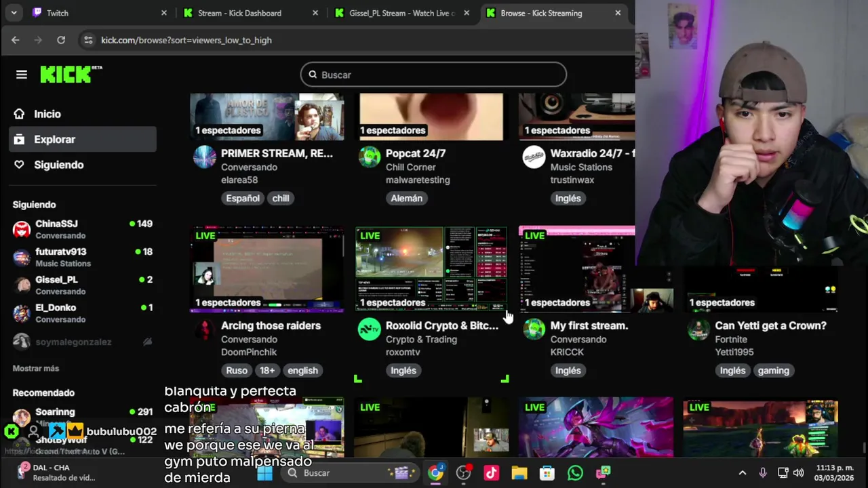Open the tab search dropdown arrow
This screenshot has height=488, width=868.
(x=14, y=13)
